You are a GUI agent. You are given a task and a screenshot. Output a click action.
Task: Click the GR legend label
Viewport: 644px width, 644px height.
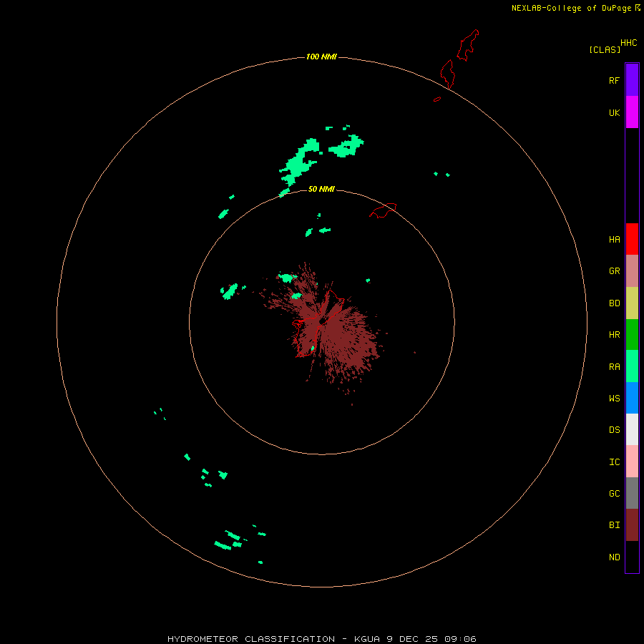614,271
